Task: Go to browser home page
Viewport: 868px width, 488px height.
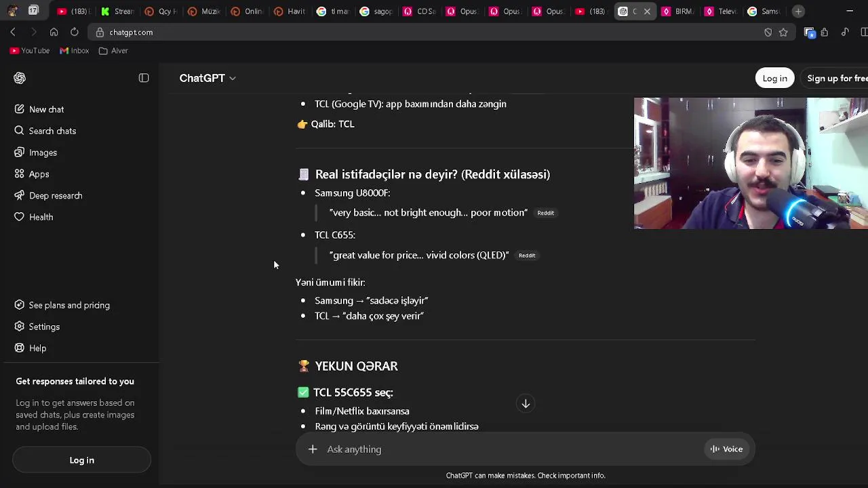Action: [54, 32]
